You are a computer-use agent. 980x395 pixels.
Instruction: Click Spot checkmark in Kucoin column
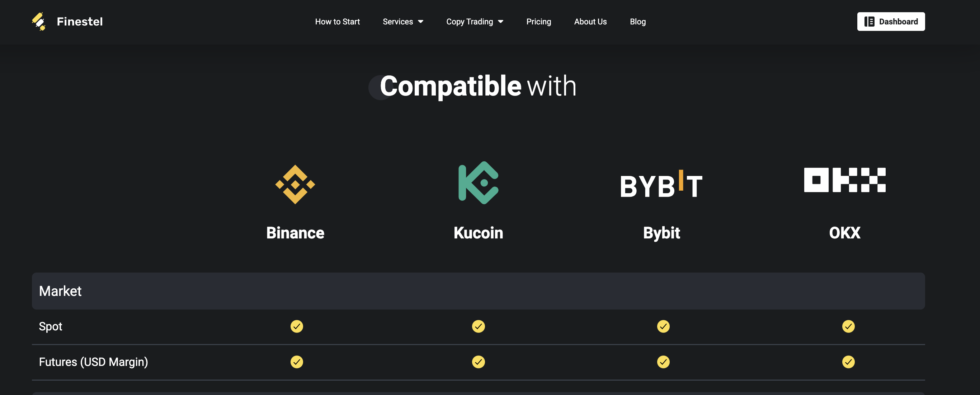point(478,326)
